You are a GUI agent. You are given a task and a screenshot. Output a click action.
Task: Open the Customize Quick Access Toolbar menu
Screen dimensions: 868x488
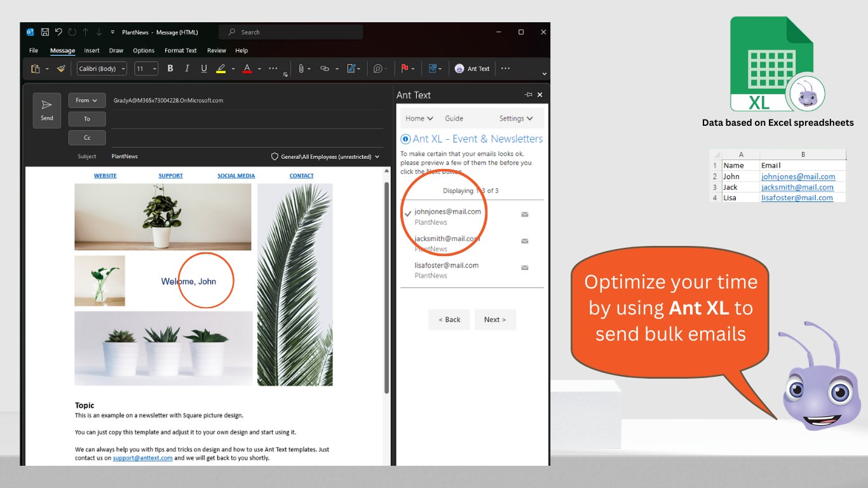(x=112, y=32)
